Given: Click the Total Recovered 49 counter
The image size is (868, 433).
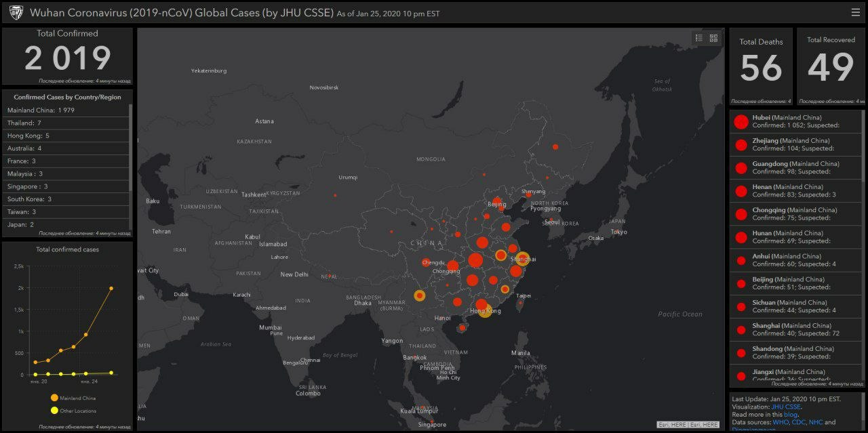Looking at the screenshot, I should tap(831, 66).
